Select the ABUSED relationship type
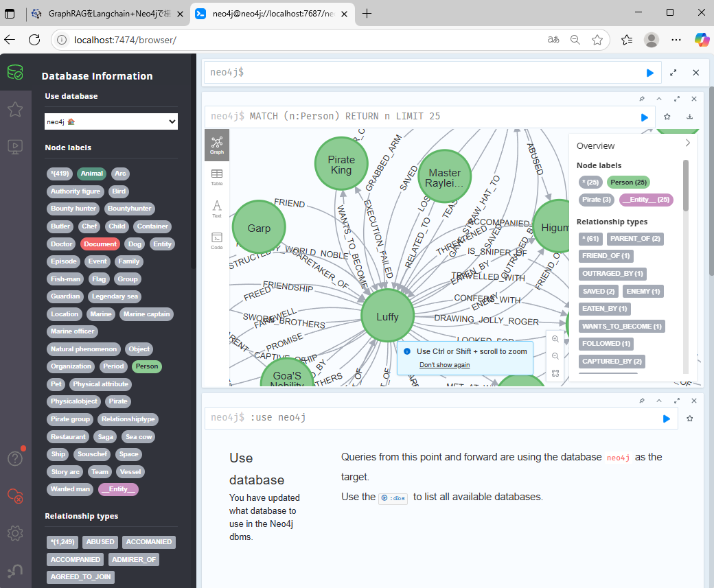Viewport: 714px width, 588px height. [x=100, y=542]
